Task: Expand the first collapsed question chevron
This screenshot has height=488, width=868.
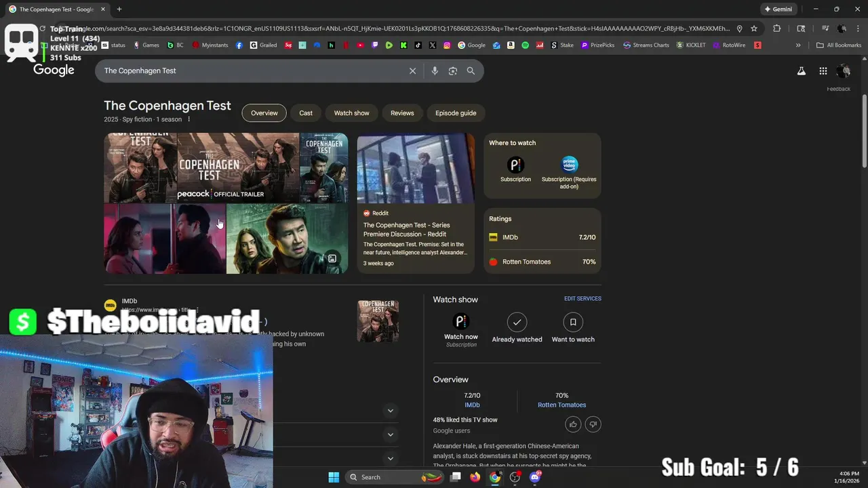Action: [390, 410]
